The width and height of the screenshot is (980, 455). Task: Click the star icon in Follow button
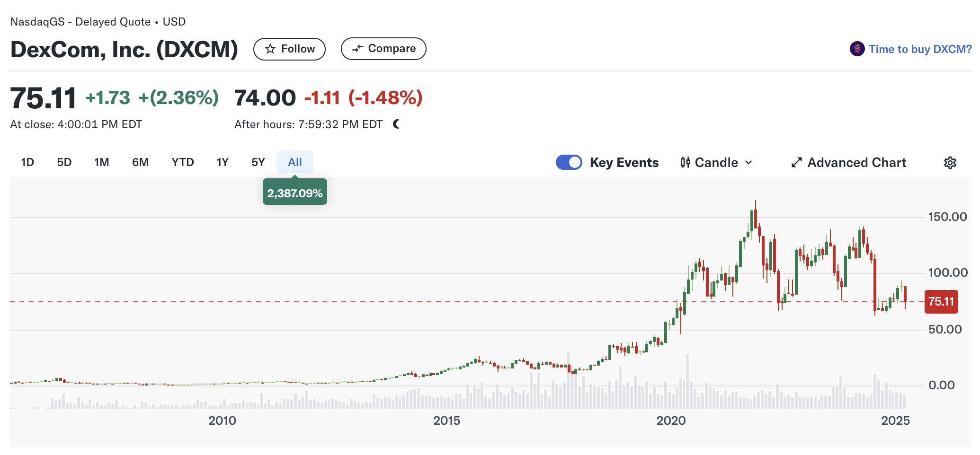point(270,49)
